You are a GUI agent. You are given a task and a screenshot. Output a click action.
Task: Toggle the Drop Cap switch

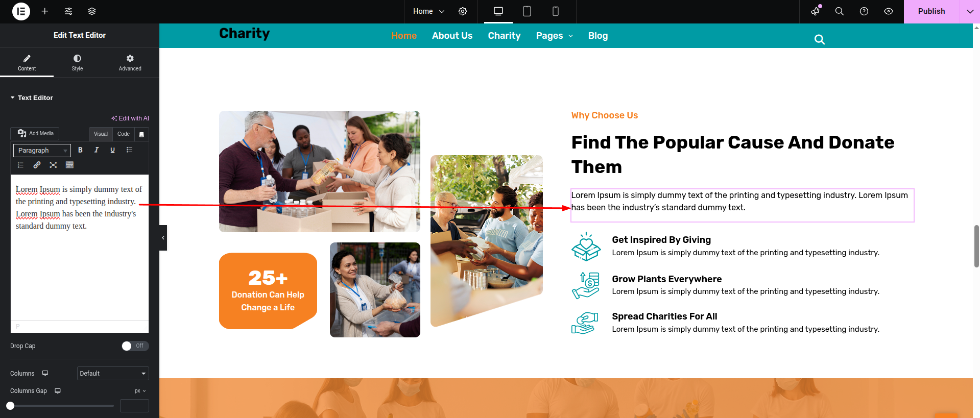[x=135, y=346]
